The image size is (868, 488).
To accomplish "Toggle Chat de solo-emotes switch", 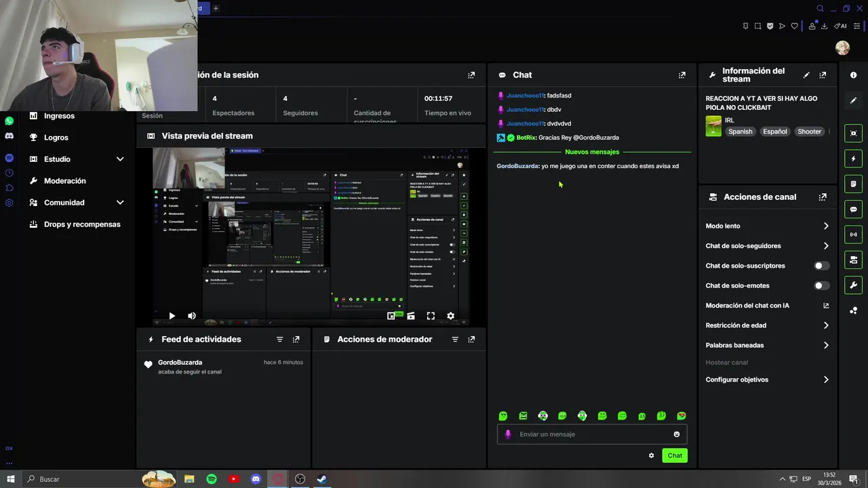I will coord(821,286).
